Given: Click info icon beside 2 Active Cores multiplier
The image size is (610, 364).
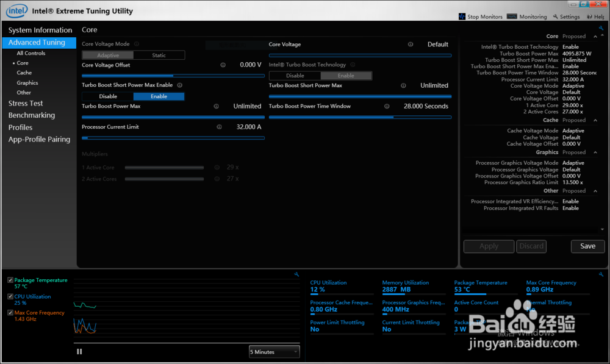Looking at the screenshot, I should pos(217,179).
